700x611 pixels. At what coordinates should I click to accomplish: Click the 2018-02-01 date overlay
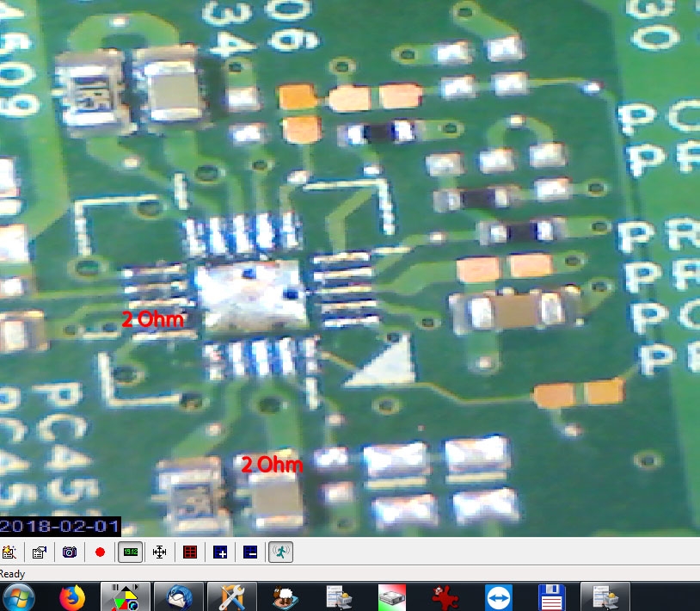tap(60, 526)
